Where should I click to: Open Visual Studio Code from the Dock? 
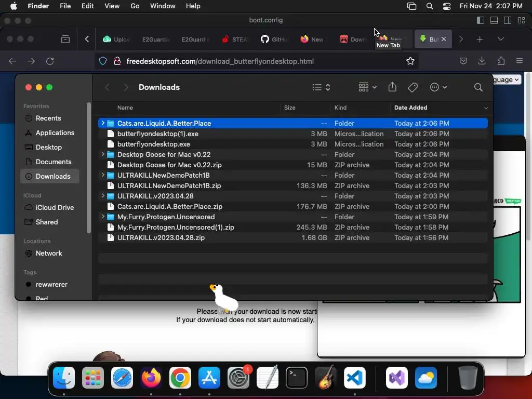354,378
